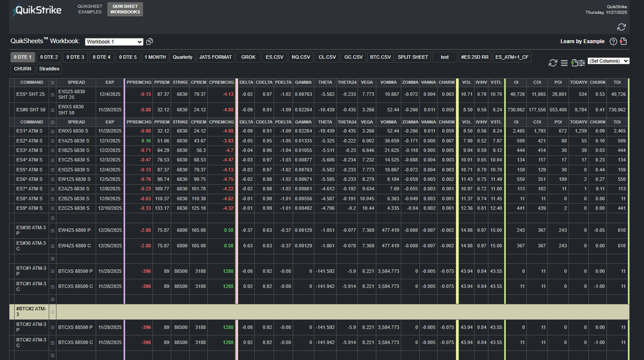
Task: Click the EWX5 6830 SHT 50 spread cell
Action: 76,110
